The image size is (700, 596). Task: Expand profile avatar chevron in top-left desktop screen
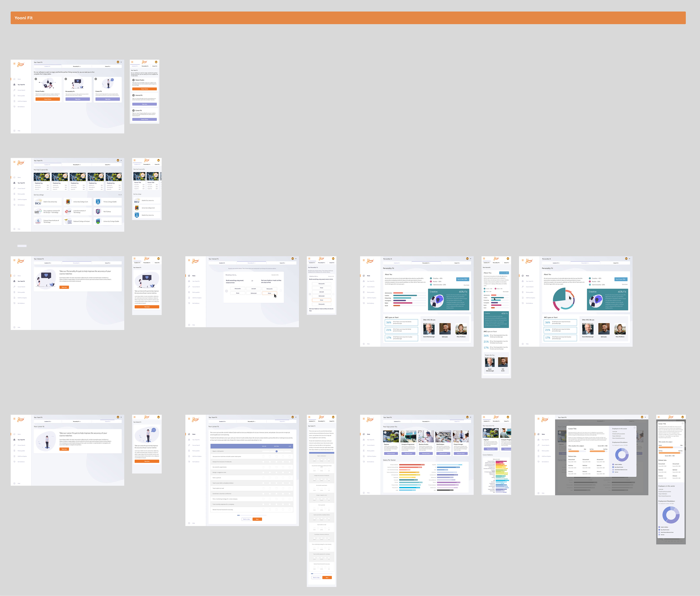(121, 62)
